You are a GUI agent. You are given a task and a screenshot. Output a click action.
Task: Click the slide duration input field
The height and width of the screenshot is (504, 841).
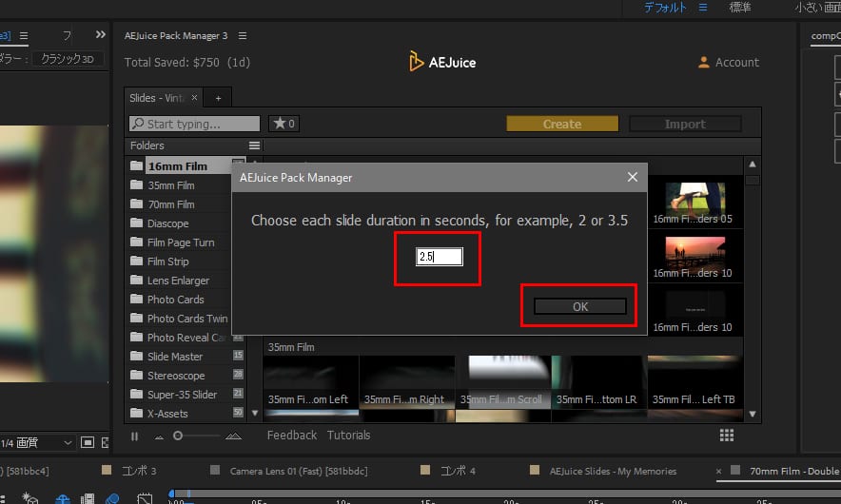pyautogui.click(x=439, y=257)
